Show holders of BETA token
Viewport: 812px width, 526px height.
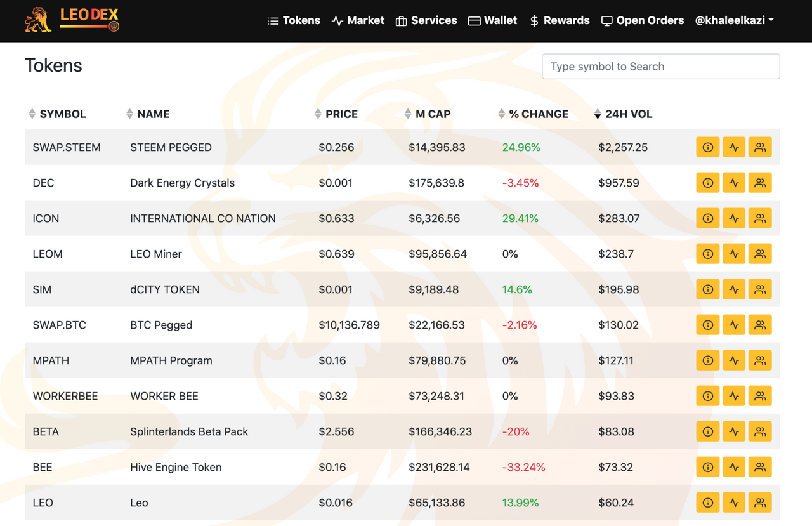coord(760,431)
